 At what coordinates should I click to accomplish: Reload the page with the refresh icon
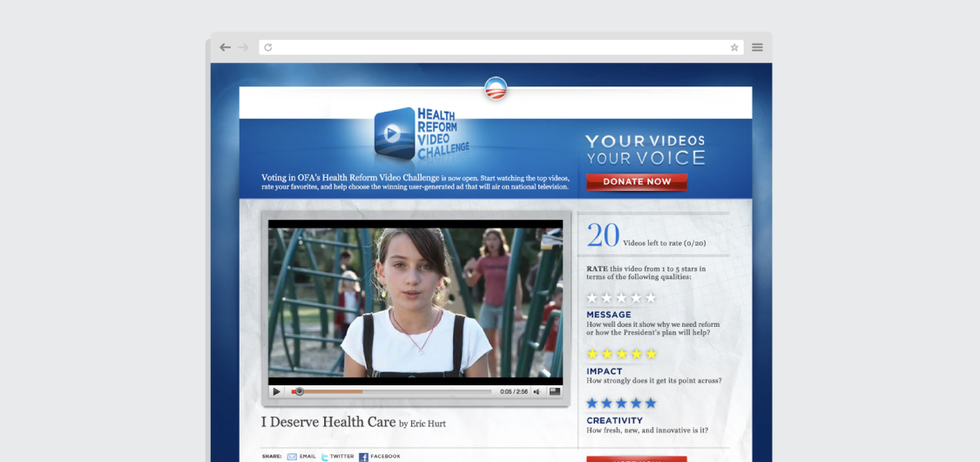(268, 47)
